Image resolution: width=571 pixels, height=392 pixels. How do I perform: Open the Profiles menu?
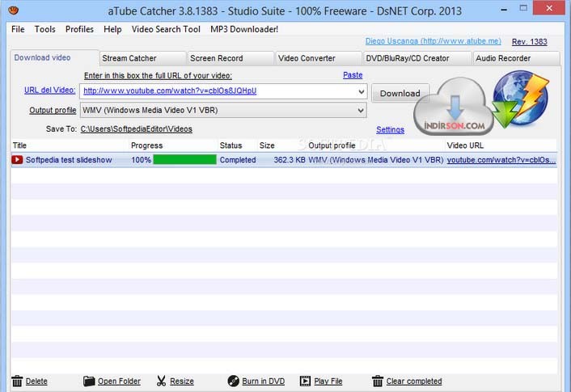pyautogui.click(x=79, y=29)
